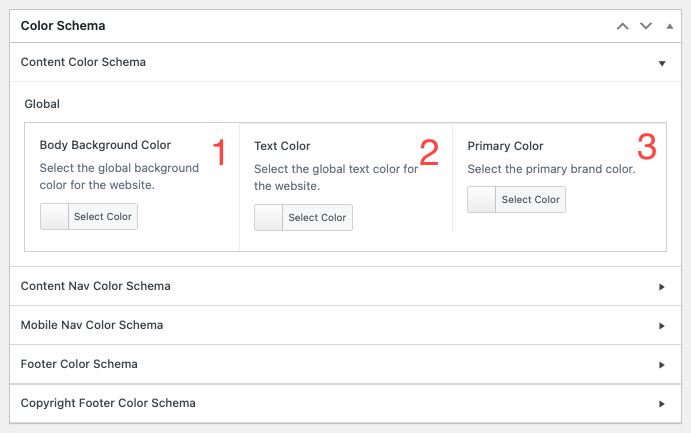Toggle the Color Schema panel triangle
The height and width of the screenshot is (433, 691).
tap(669, 26)
